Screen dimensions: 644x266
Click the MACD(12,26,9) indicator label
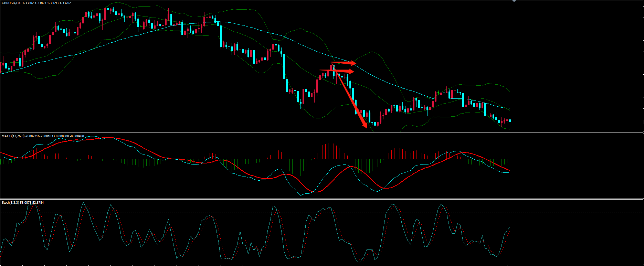[x=13, y=136]
